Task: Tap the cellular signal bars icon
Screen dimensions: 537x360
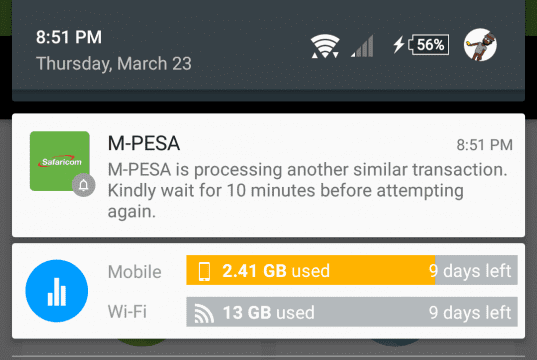Action: point(362,46)
